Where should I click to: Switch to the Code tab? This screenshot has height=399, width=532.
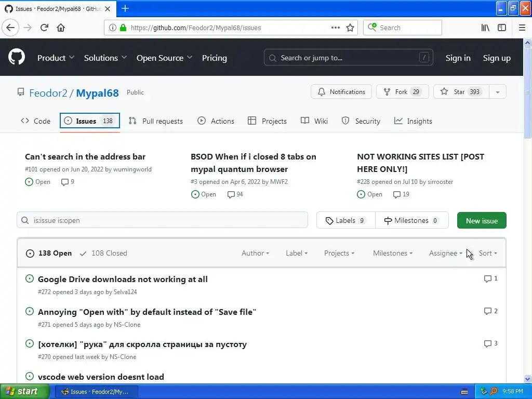[36, 121]
